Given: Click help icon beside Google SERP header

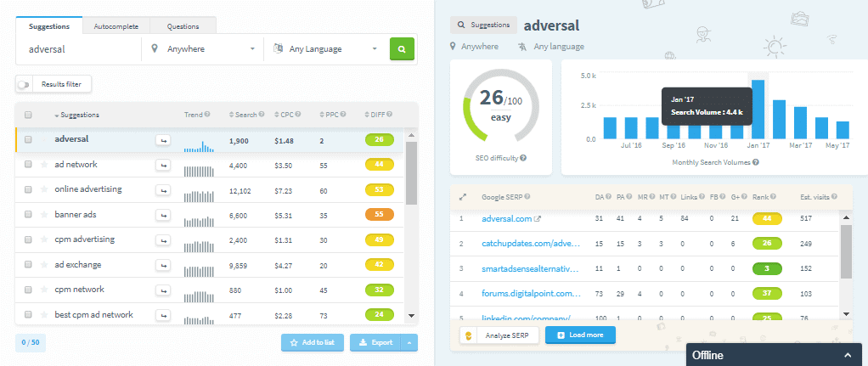Looking at the screenshot, I should click(x=527, y=196).
